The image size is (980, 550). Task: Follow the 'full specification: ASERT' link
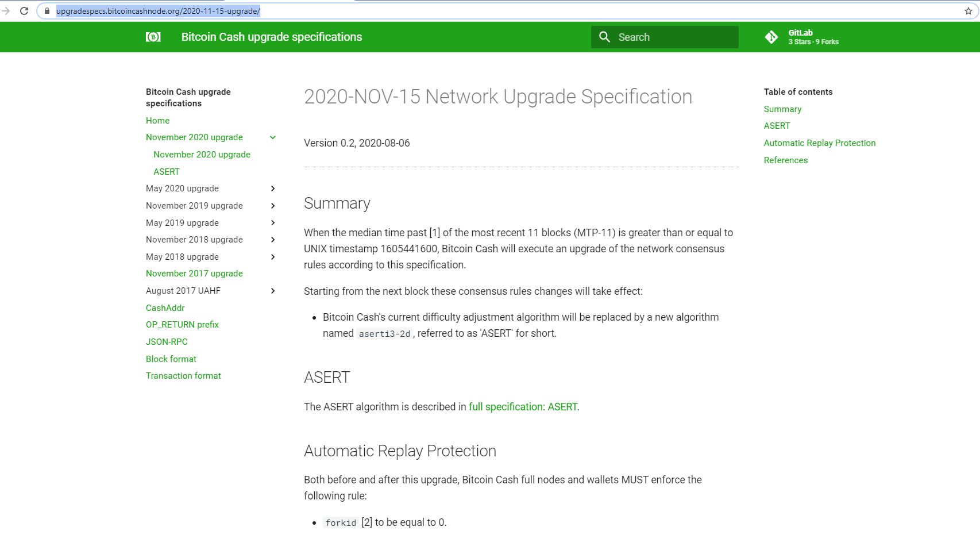click(x=523, y=407)
